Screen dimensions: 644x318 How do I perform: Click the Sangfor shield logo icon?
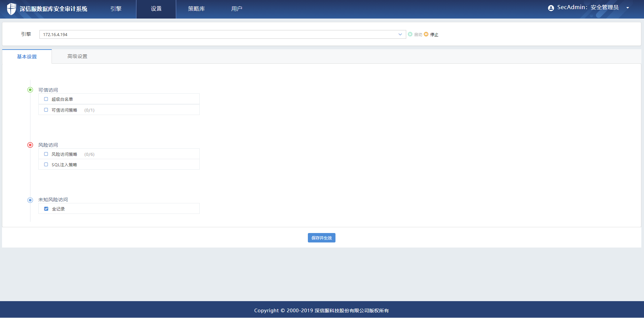pyautogui.click(x=11, y=9)
